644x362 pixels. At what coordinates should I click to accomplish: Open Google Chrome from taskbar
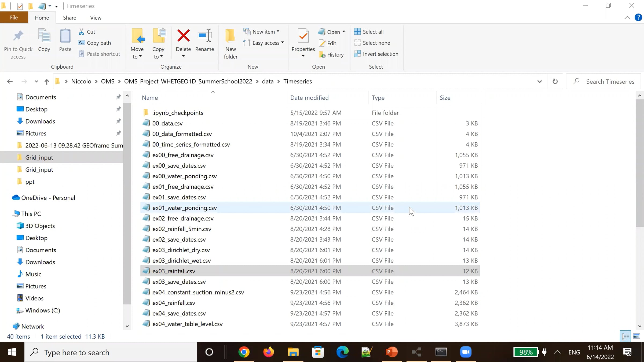(x=244, y=352)
